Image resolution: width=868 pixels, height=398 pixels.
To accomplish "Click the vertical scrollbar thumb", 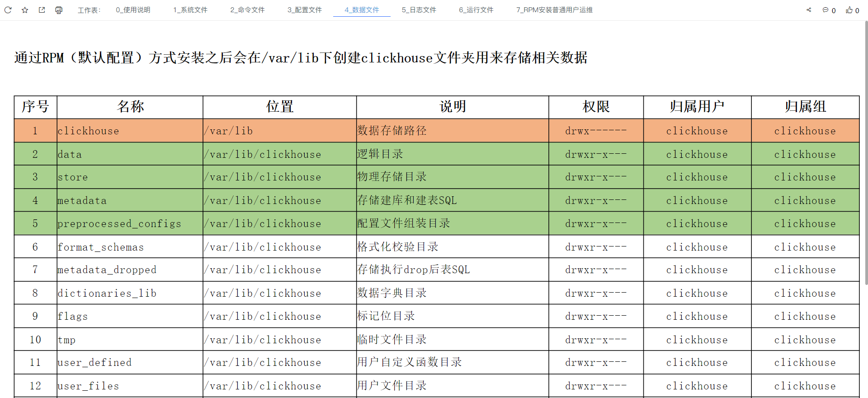I will point(866,154).
